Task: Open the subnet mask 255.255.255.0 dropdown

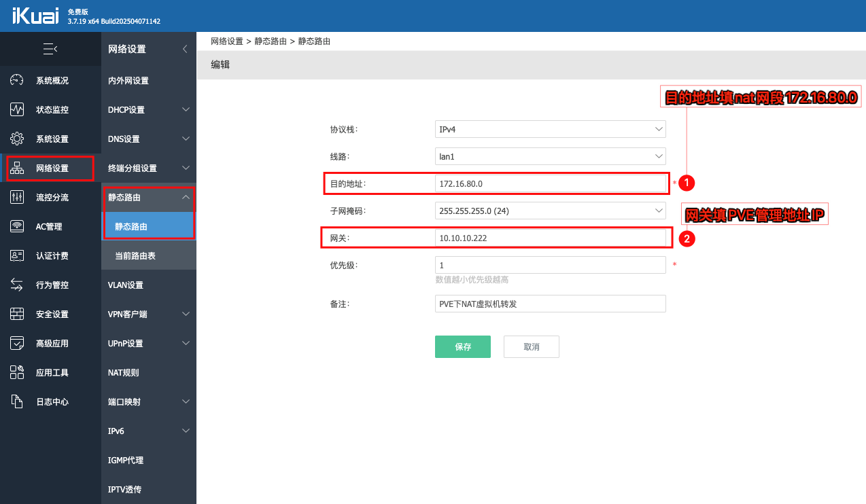Action: [550, 211]
